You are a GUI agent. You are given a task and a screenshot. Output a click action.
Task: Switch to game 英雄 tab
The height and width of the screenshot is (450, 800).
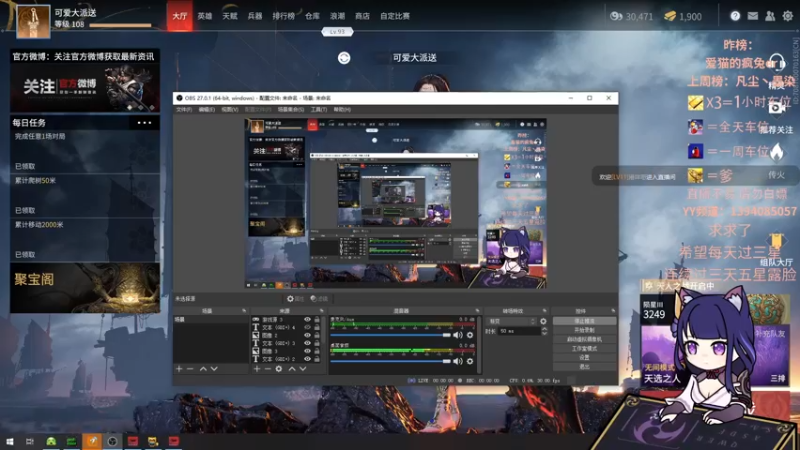click(x=205, y=16)
